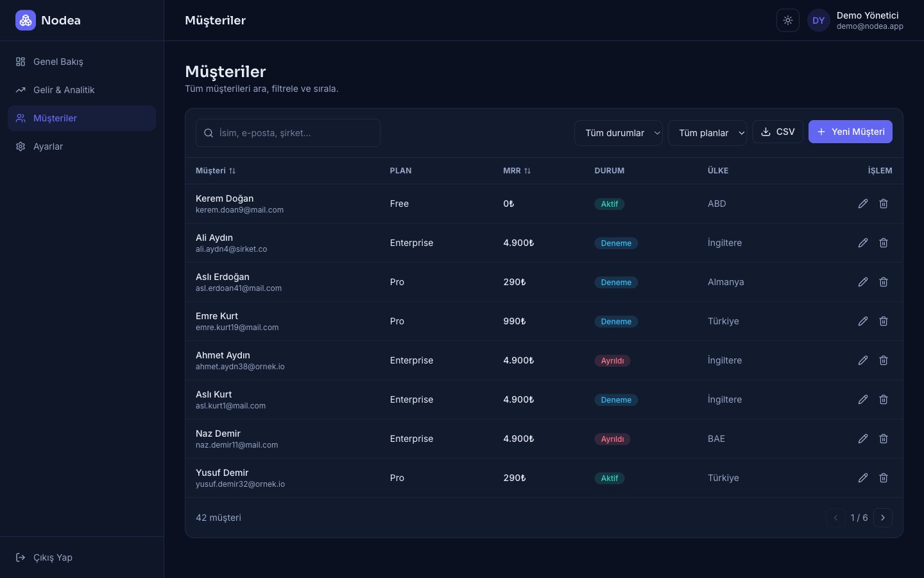Export customers with CSV button
The height and width of the screenshot is (578, 924).
click(778, 132)
